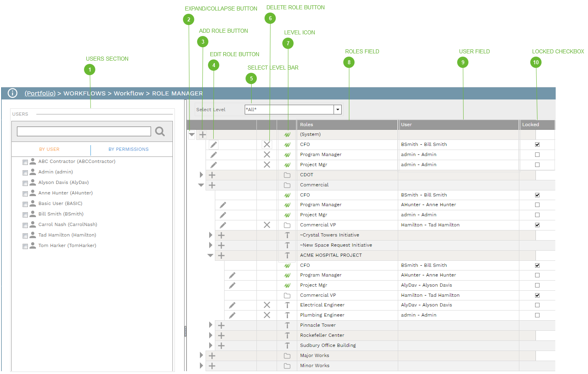Click add role plus on (System) row
The height and width of the screenshot is (374, 588).
(x=203, y=135)
